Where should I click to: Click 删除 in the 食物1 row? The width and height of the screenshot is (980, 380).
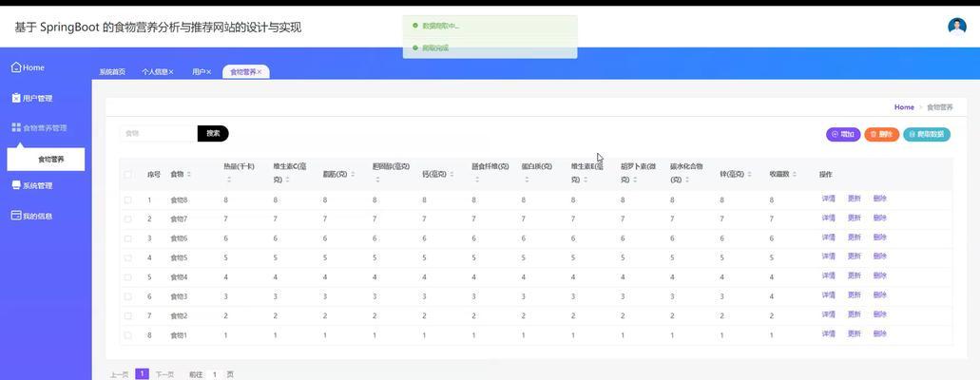(879, 333)
